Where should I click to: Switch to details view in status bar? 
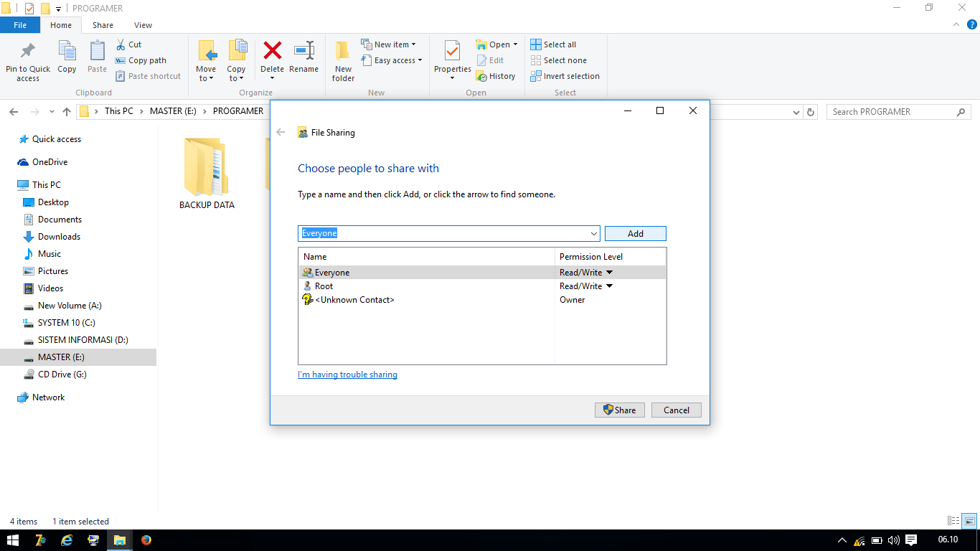[x=953, y=521]
